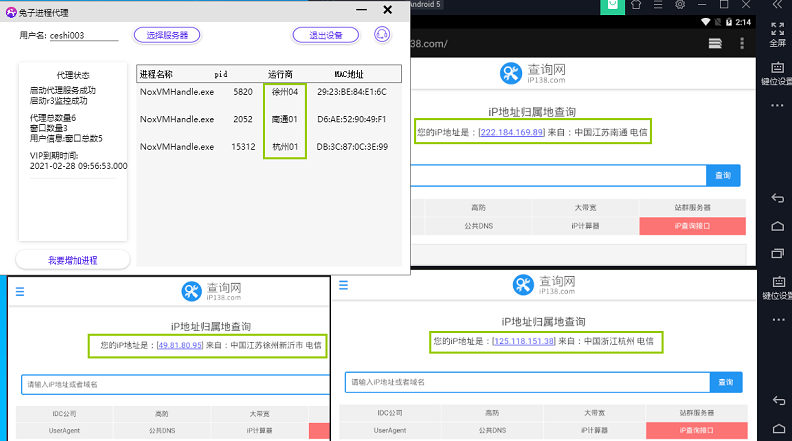Open the Nox theme T-shirt icon
Viewport: 792px width, 441px height.
636,5
